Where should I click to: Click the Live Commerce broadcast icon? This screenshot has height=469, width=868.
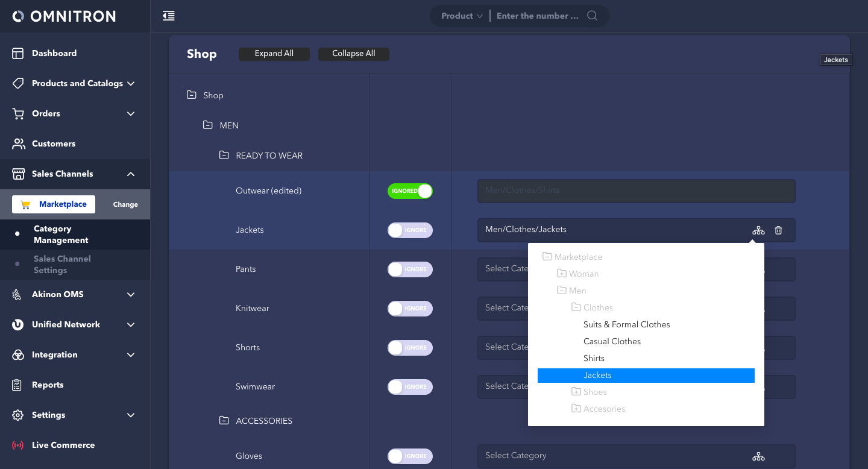coord(18,445)
